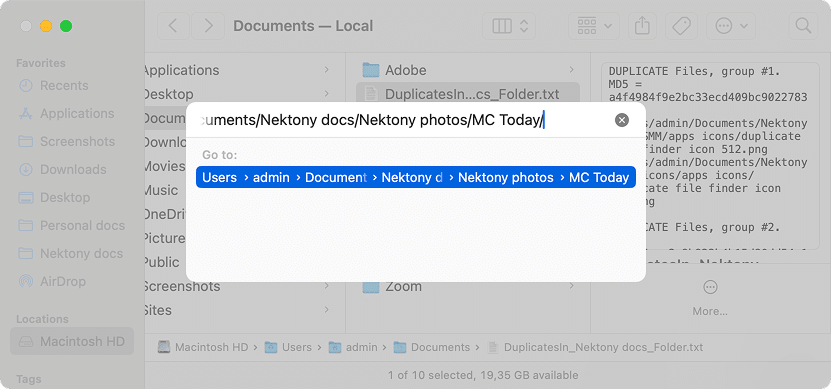Open the Edit Tags icon

(x=682, y=26)
